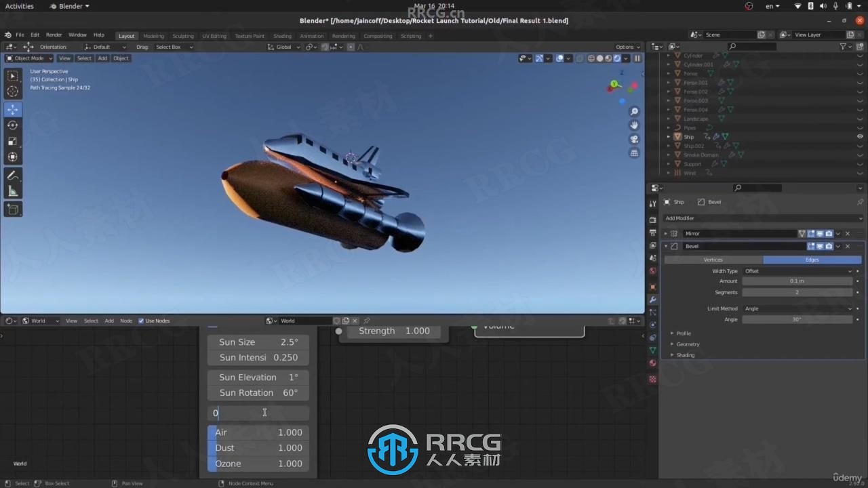Open Global transform orientation dropdown
The image size is (868, 488).
[x=283, y=47]
